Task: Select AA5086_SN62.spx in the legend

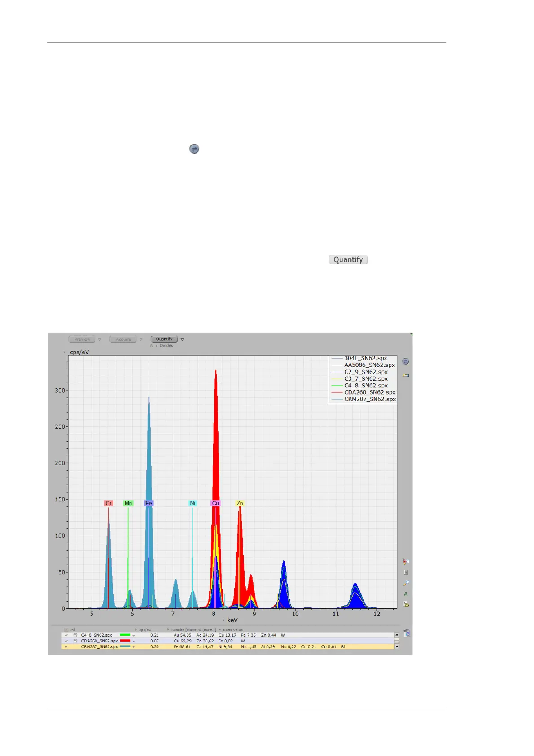Action: pyautogui.click(x=370, y=365)
